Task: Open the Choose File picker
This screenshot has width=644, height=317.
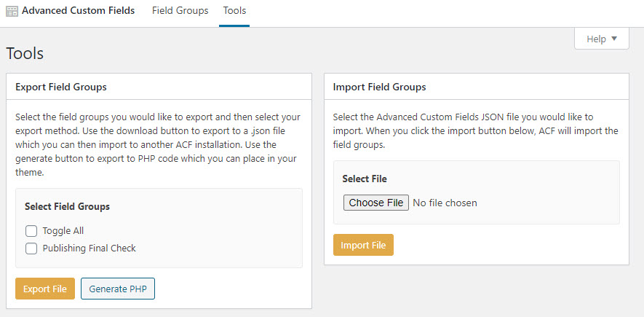Action: 375,203
